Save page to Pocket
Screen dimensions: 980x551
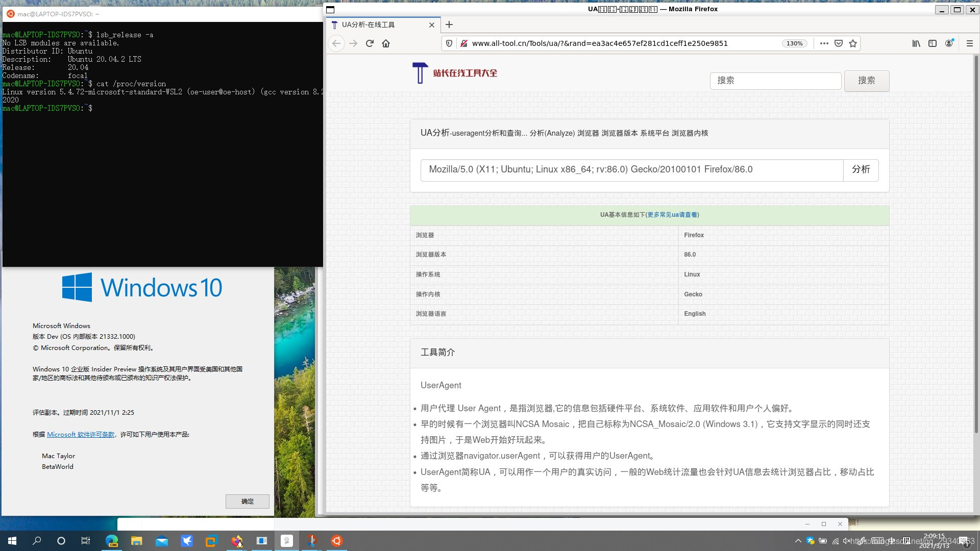click(x=838, y=43)
